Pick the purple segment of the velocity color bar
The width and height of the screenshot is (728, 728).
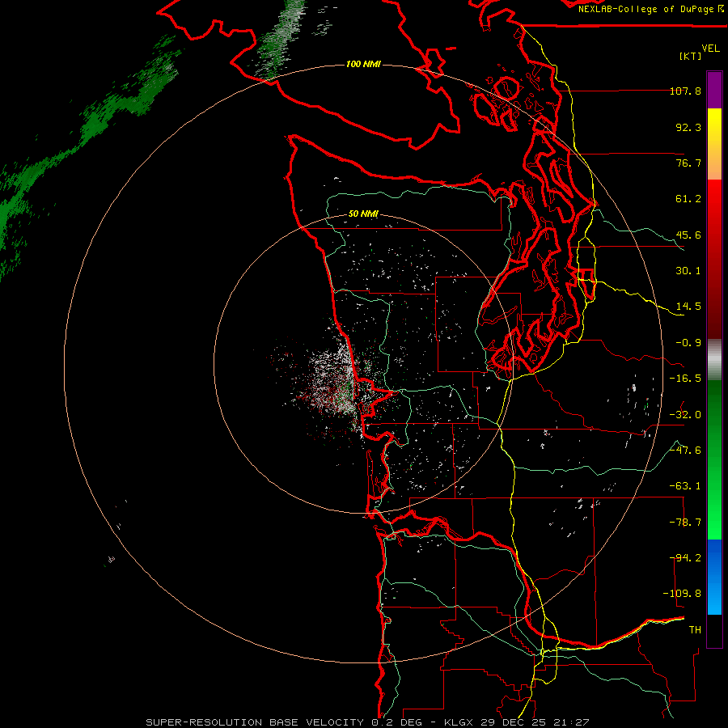714,90
